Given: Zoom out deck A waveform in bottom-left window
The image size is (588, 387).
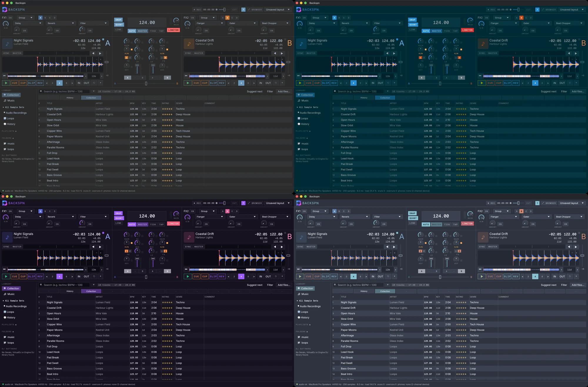Looking at the screenshot, I should (96, 253).
